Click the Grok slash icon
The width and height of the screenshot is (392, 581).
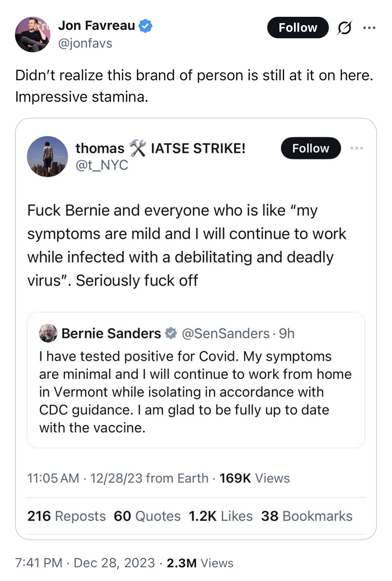point(344,28)
